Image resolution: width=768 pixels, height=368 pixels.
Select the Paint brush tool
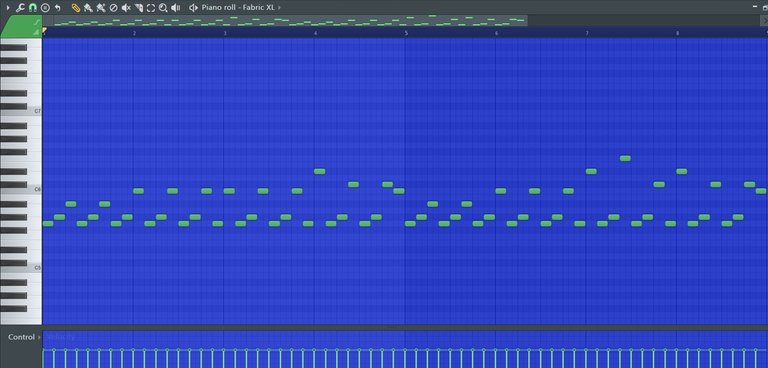[88, 8]
